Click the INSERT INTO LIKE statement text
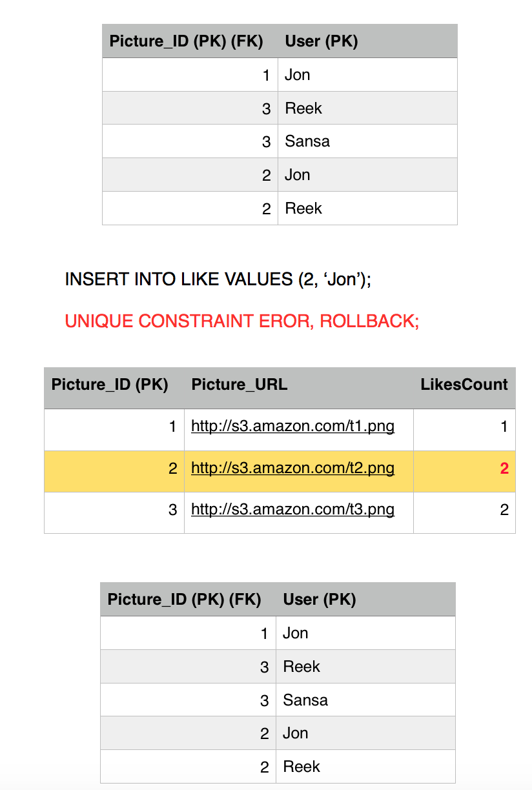This screenshot has height=790, width=532. (x=218, y=280)
